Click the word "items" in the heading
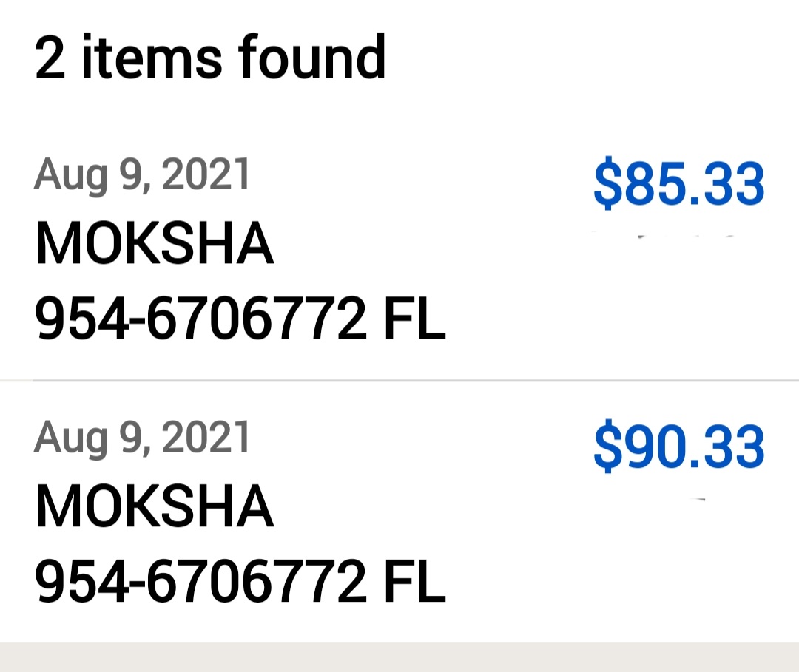 (x=152, y=58)
